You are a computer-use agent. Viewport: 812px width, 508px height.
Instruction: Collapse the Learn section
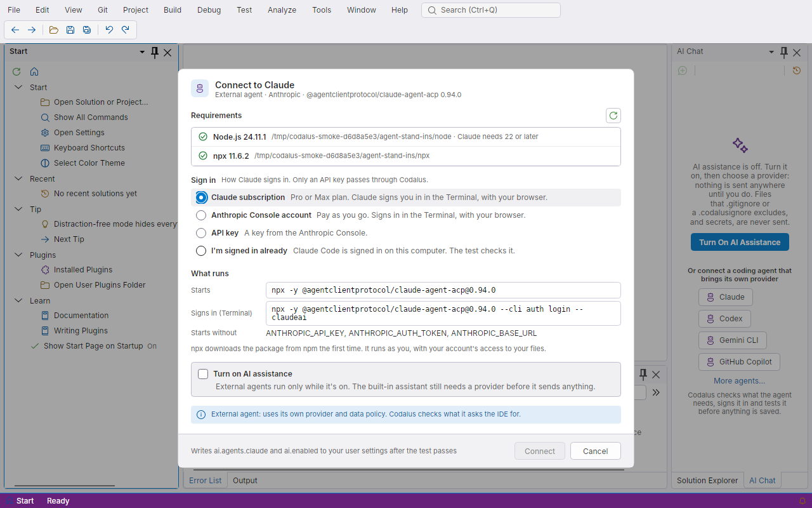point(18,300)
